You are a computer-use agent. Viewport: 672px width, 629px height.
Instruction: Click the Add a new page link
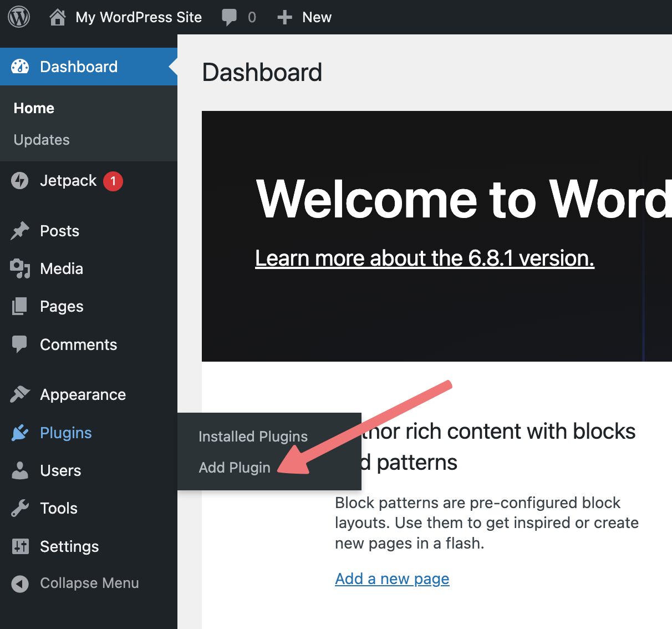392,579
